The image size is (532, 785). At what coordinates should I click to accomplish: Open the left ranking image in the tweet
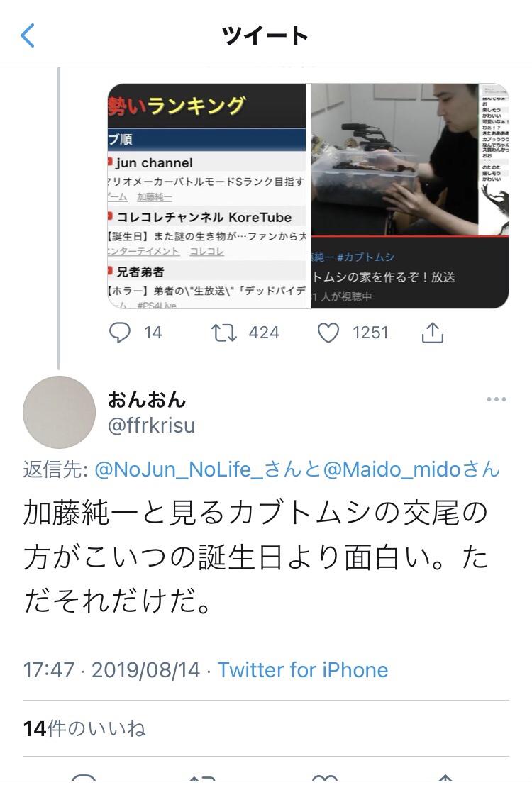[207, 196]
